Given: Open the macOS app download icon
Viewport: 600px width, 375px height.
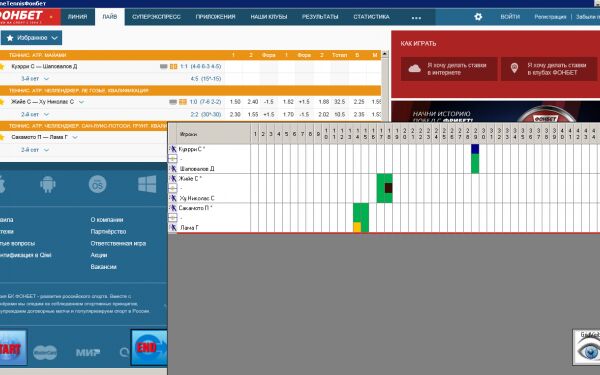Looking at the screenshot, I should (x=97, y=184).
